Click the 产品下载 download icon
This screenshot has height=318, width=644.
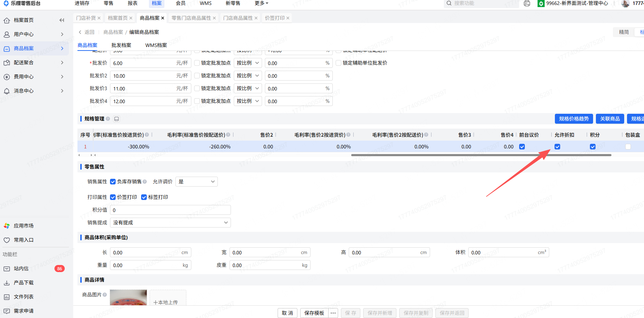pos(7,283)
